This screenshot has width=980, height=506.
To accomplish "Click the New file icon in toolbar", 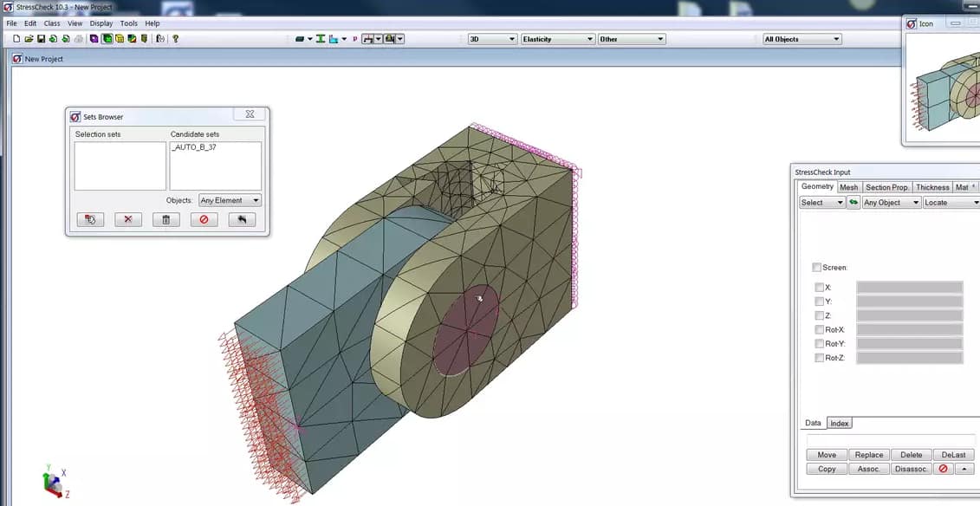I will pos(16,39).
